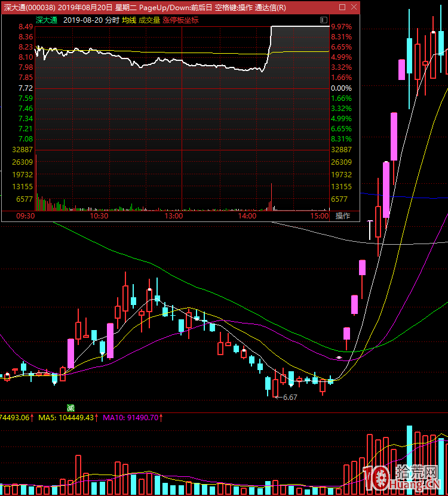Close the 深大通 intraday popup window
The width and height of the screenshot is (448, 496).
point(354,8)
